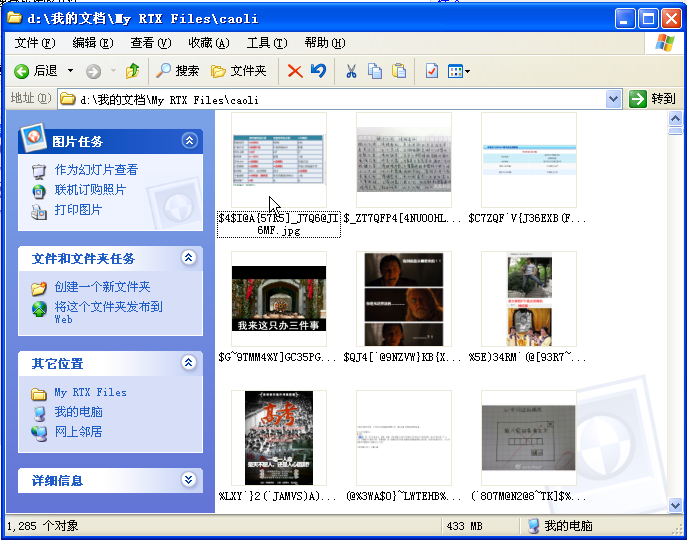Image resolution: width=687 pixels, height=540 pixels.
Task: Click the Forward arrow button
Action: point(93,71)
